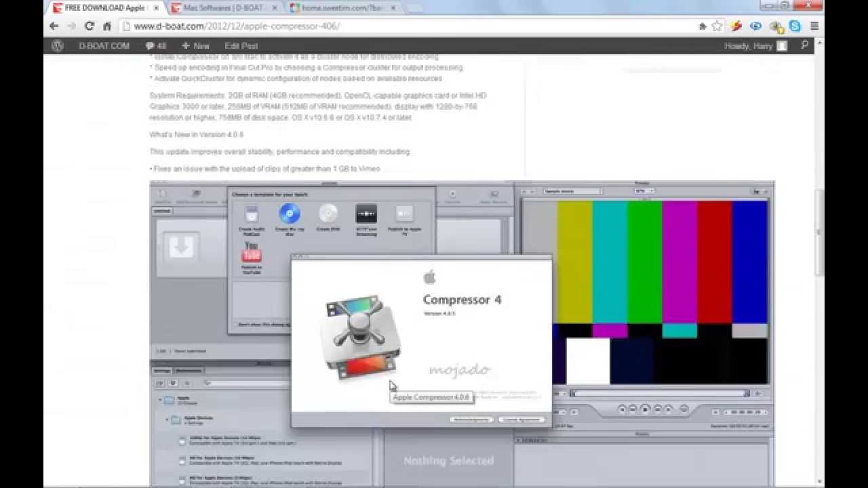Click the Compressor 4 app icon
868x488 pixels.
point(361,336)
